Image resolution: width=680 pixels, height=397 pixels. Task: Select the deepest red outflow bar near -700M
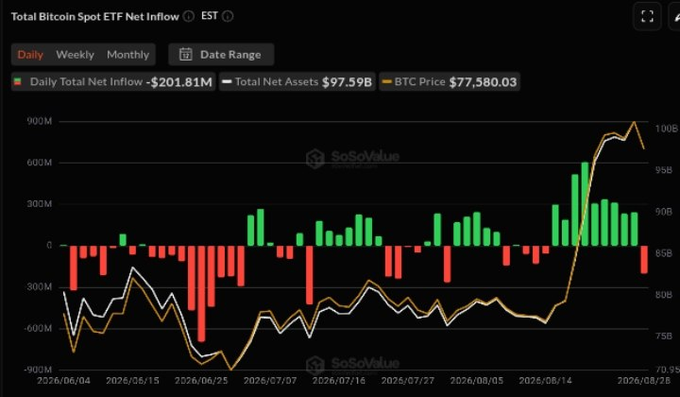tap(201, 294)
